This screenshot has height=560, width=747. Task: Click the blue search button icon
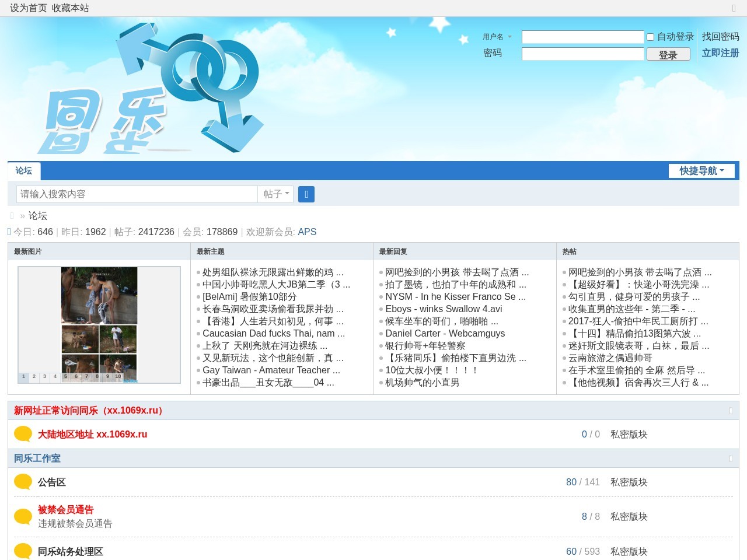[306, 194]
